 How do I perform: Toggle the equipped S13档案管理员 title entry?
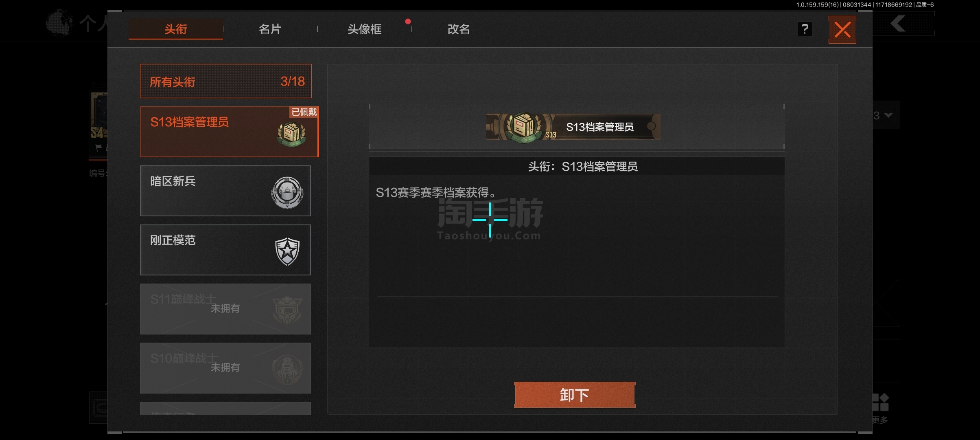pyautogui.click(x=229, y=132)
